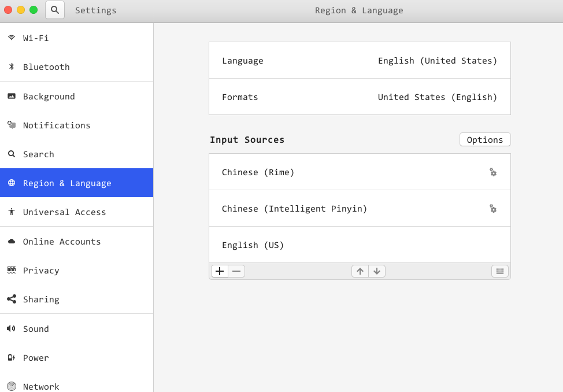
Task: Open Wi-Fi settings via its icon
Action: (12, 38)
